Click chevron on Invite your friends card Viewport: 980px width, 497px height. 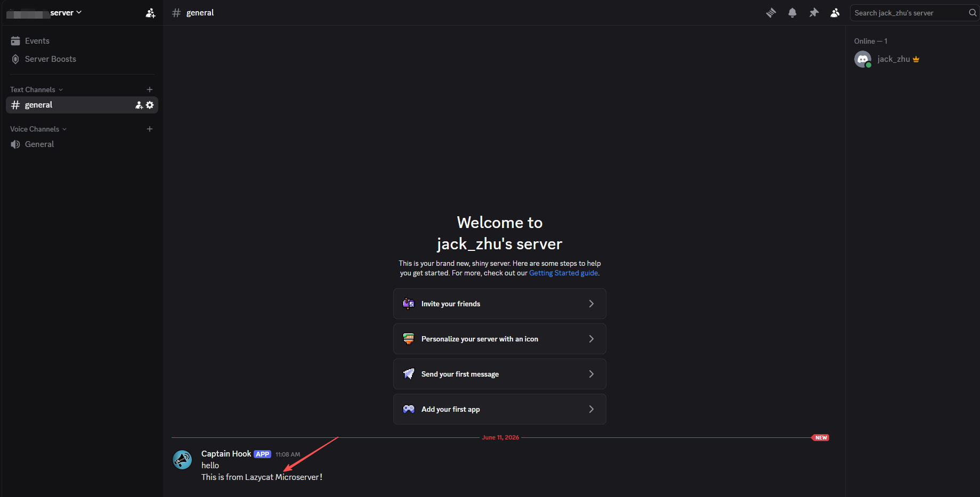coord(591,304)
